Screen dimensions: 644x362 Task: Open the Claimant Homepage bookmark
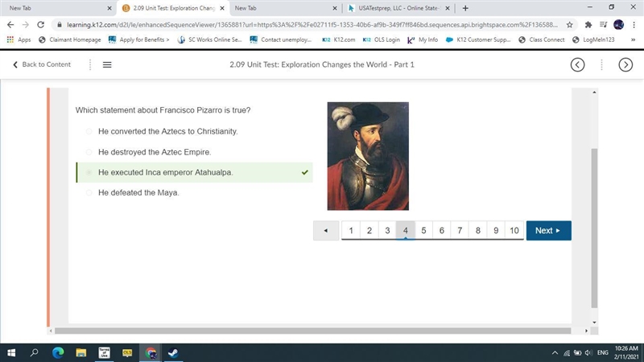coord(70,39)
